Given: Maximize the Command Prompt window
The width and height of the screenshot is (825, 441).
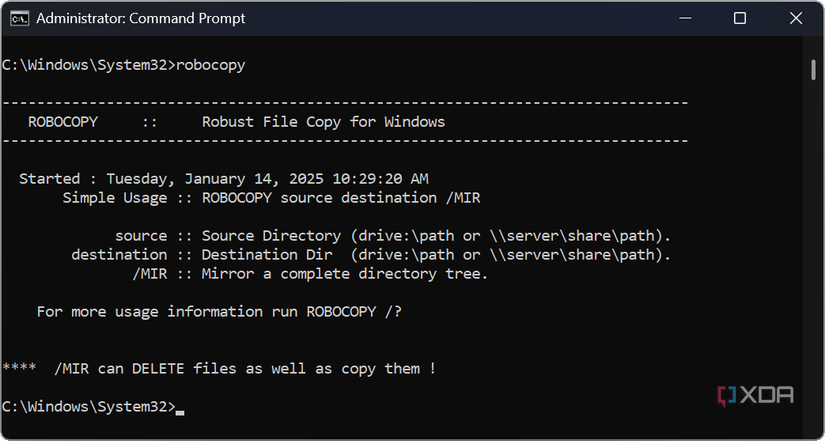Looking at the screenshot, I should pyautogui.click(x=740, y=18).
